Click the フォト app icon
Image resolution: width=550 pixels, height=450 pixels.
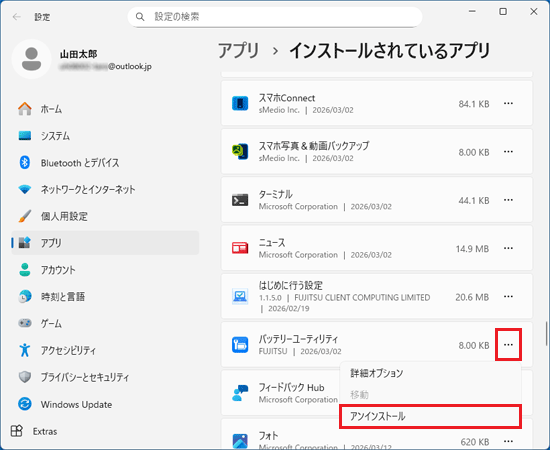(240, 441)
